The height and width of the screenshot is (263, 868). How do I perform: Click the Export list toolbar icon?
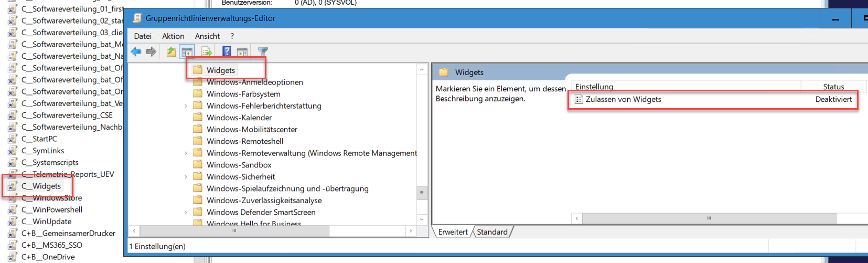207,51
